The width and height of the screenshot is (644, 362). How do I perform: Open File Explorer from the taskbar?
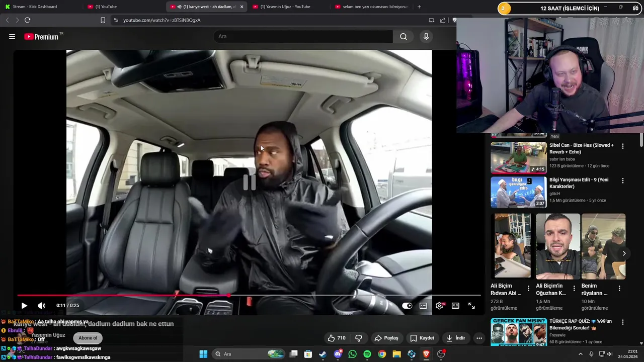click(396, 354)
